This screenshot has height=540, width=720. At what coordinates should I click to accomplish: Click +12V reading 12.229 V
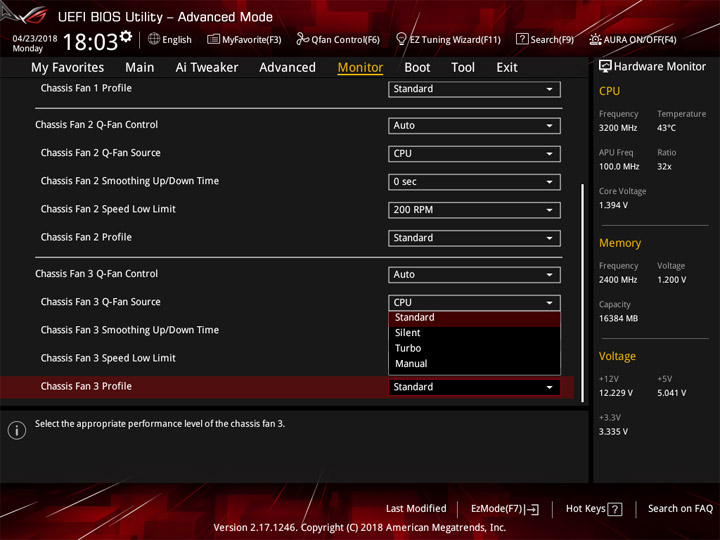pos(616,394)
